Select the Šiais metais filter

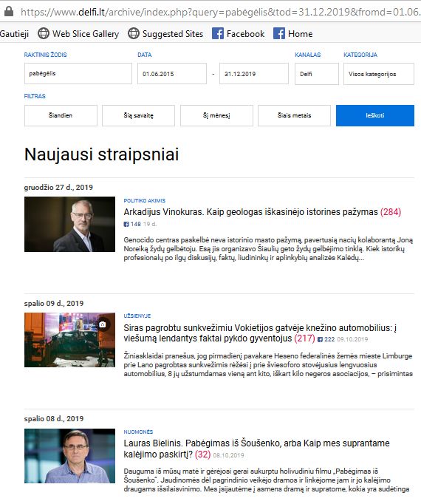pos(294,115)
